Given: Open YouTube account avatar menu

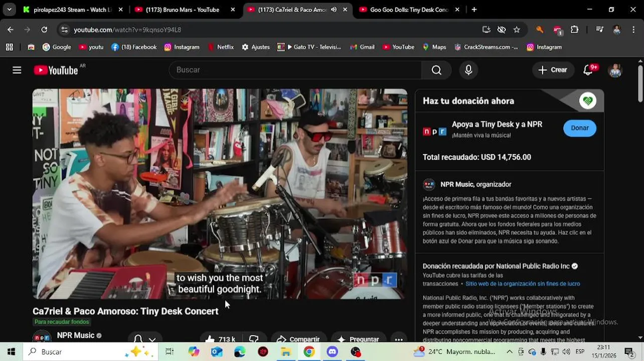Looking at the screenshot, I should coord(615,70).
